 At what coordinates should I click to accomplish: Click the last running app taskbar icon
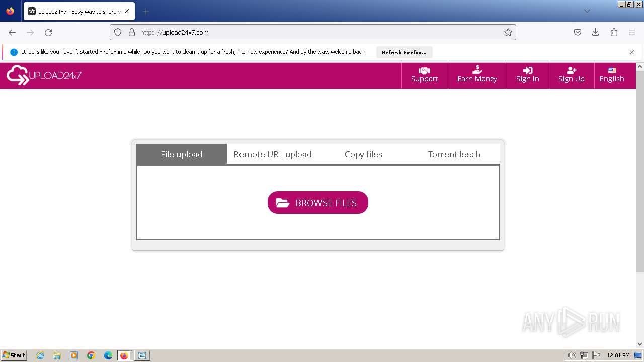tap(142, 355)
